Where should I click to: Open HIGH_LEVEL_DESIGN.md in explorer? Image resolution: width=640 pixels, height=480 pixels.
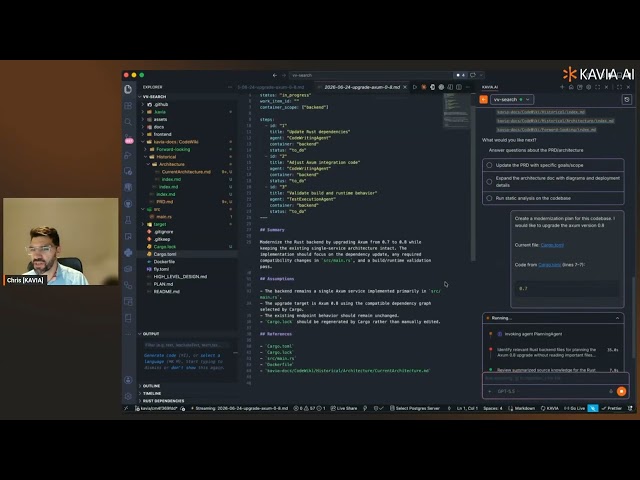click(180, 276)
